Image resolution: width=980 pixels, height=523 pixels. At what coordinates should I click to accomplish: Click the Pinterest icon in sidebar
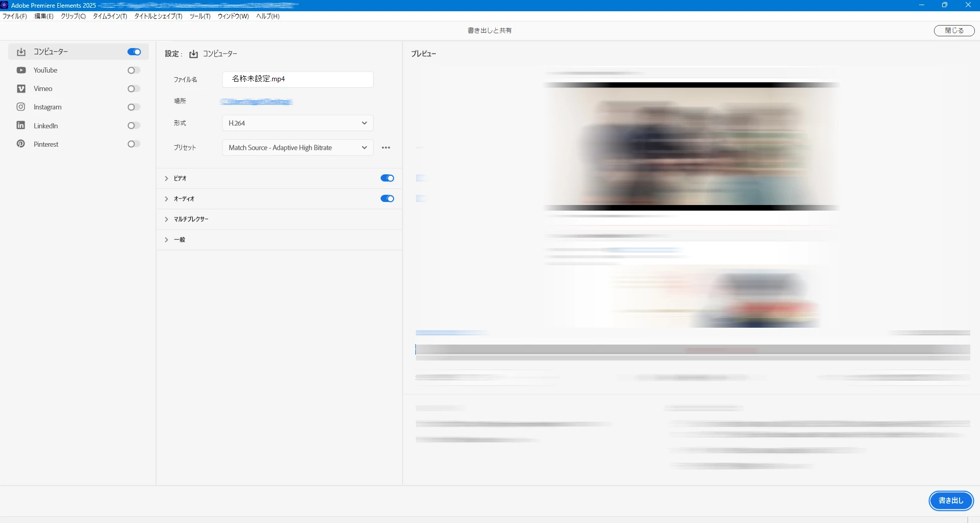click(x=21, y=144)
